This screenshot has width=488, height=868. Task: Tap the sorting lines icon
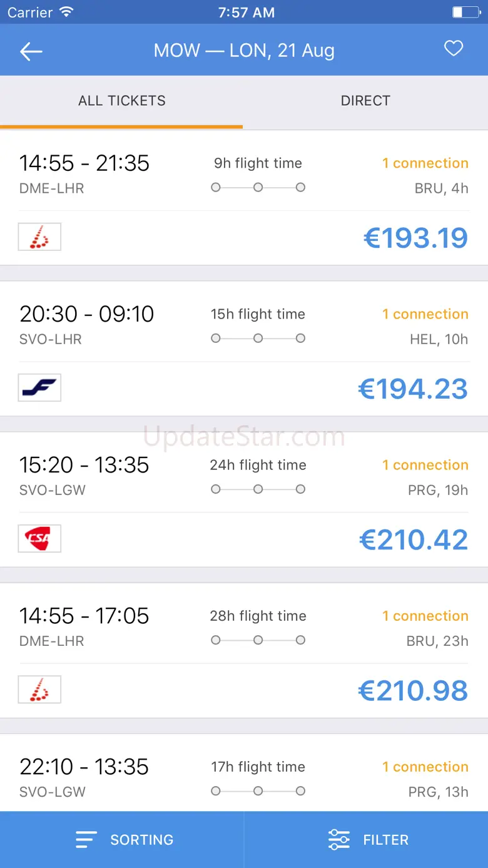coord(86,840)
